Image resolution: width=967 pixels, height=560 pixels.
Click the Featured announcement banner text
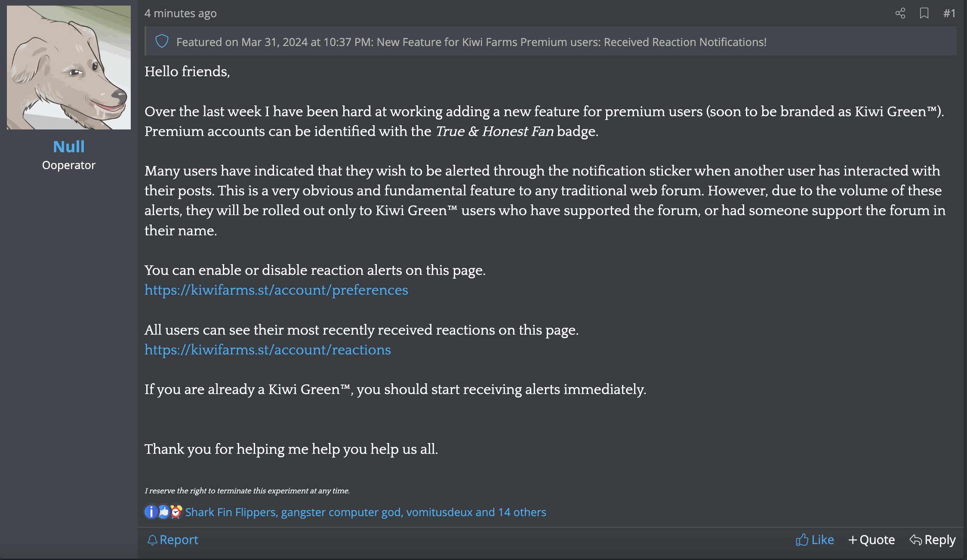coord(471,42)
